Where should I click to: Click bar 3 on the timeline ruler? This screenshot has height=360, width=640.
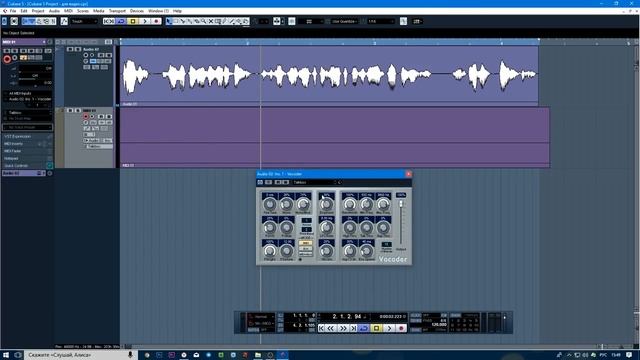tap(374, 42)
